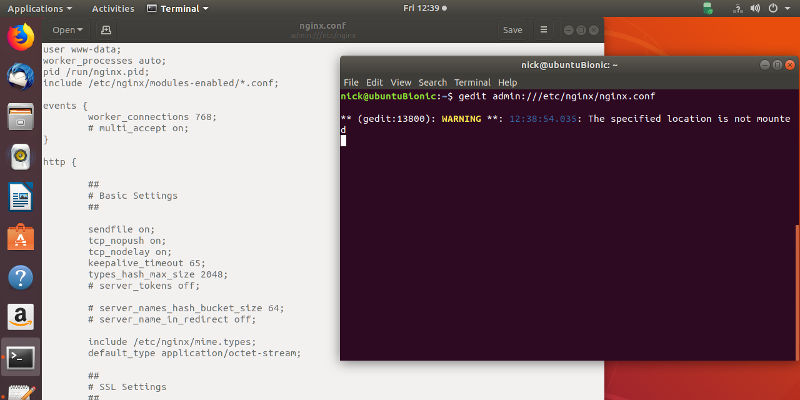
Task: Click gedit new document icon button
Action: coord(107,30)
